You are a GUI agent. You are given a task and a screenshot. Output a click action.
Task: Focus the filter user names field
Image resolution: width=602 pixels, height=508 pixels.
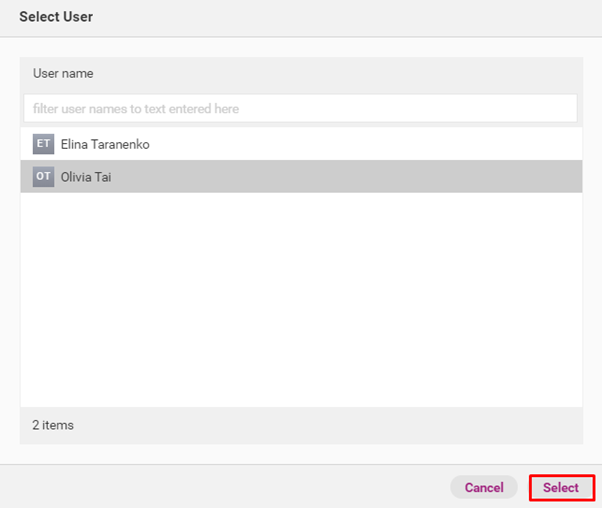[x=300, y=108]
